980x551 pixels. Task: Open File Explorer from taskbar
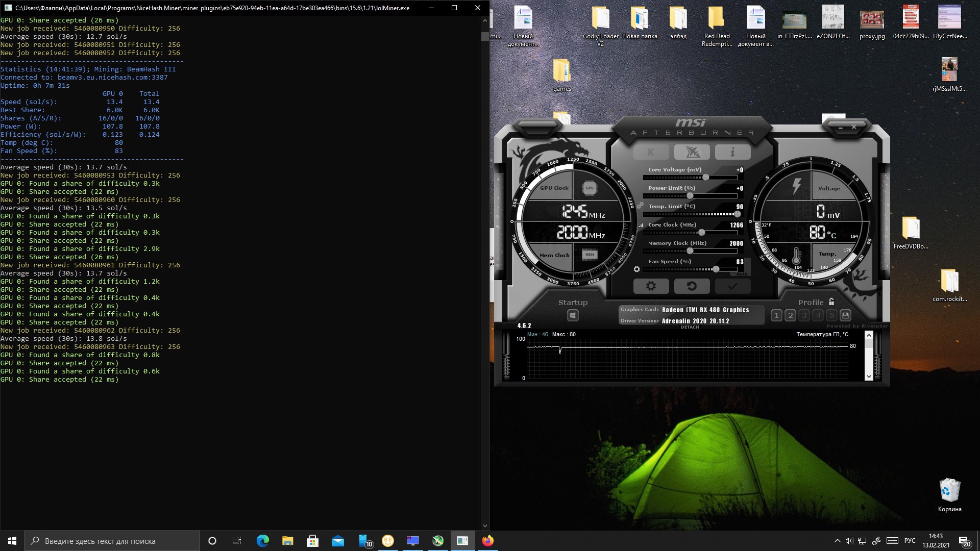coord(287,541)
